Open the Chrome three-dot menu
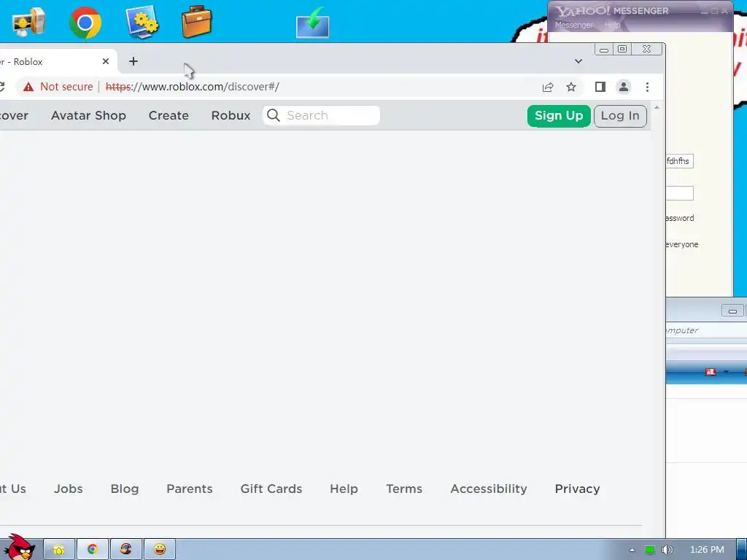 click(647, 87)
